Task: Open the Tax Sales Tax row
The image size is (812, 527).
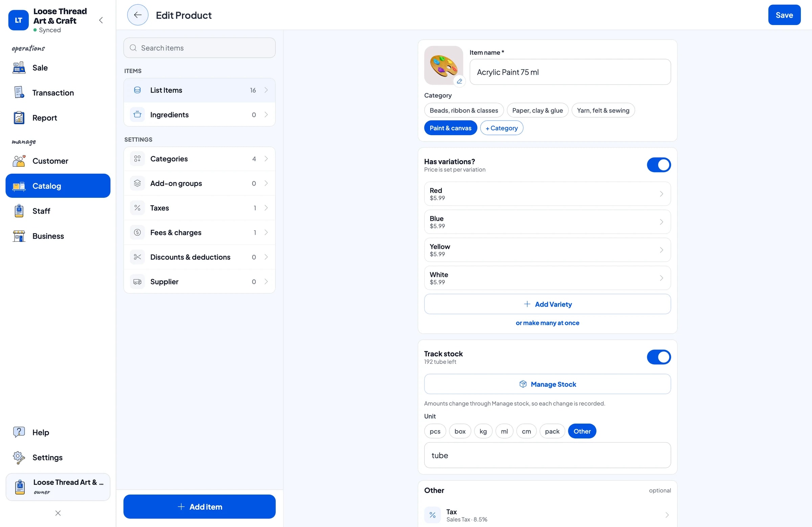Action: coord(547,515)
